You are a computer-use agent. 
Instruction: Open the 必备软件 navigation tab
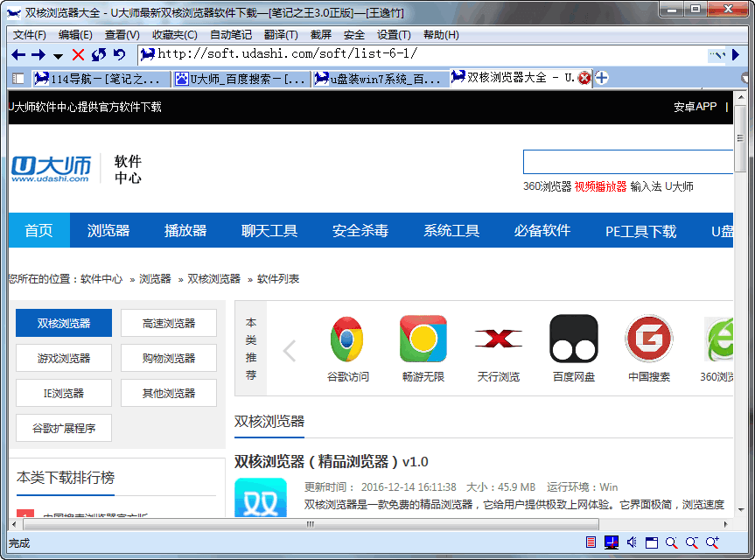tap(542, 231)
